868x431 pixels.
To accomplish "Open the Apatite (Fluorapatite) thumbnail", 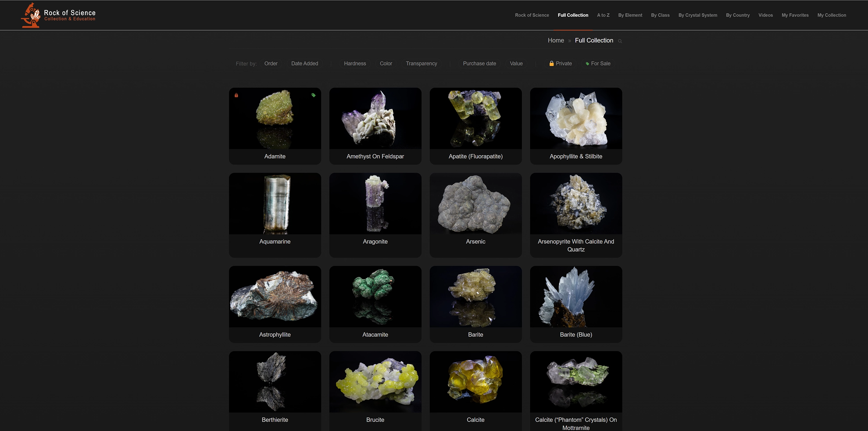I will 476,118.
